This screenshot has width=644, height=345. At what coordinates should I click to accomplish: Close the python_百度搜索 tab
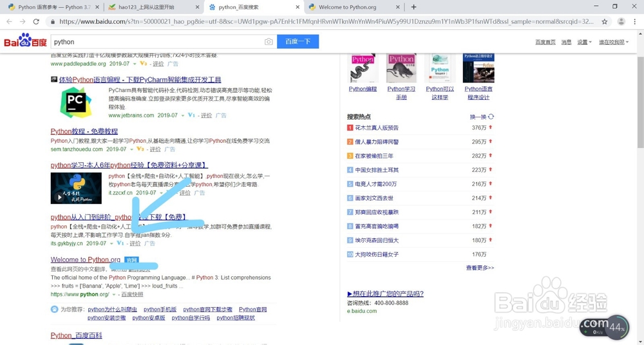[x=298, y=7]
